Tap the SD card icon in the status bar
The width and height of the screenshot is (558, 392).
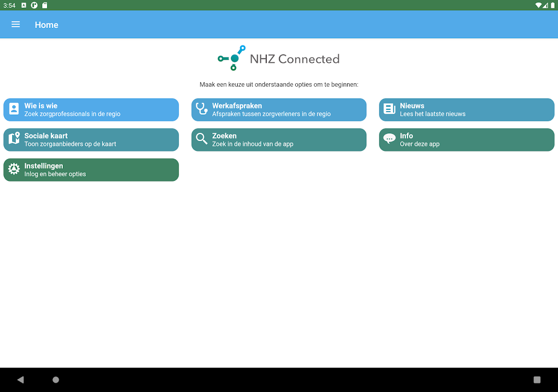45,5
